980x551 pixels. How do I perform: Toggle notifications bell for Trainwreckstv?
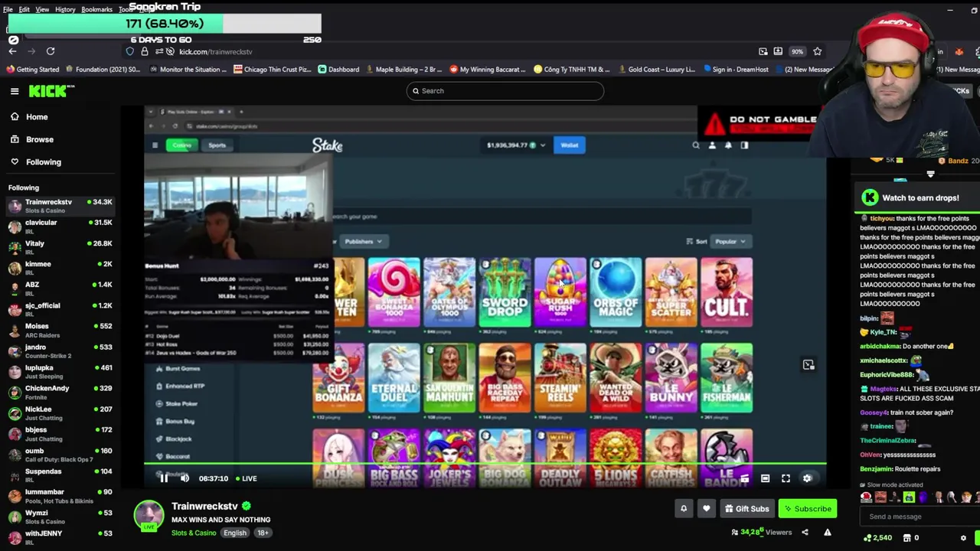pos(684,508)
